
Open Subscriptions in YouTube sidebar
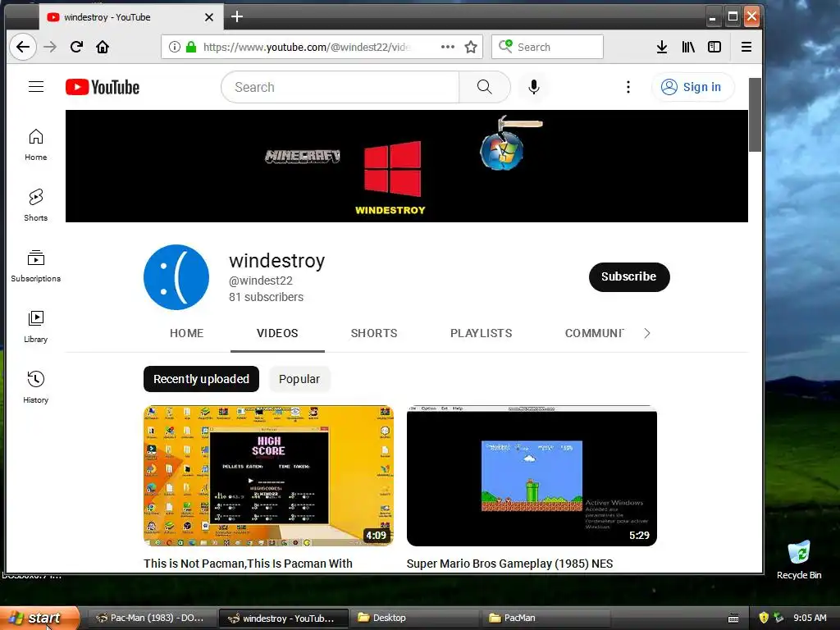tap(36, 267)
